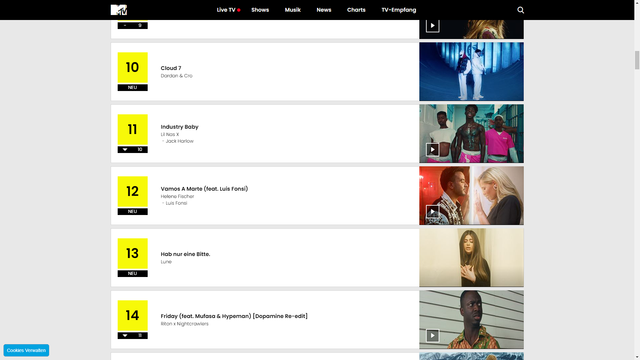Click the MTV logo
Screen dimensions: 640x360
point(119,10)
